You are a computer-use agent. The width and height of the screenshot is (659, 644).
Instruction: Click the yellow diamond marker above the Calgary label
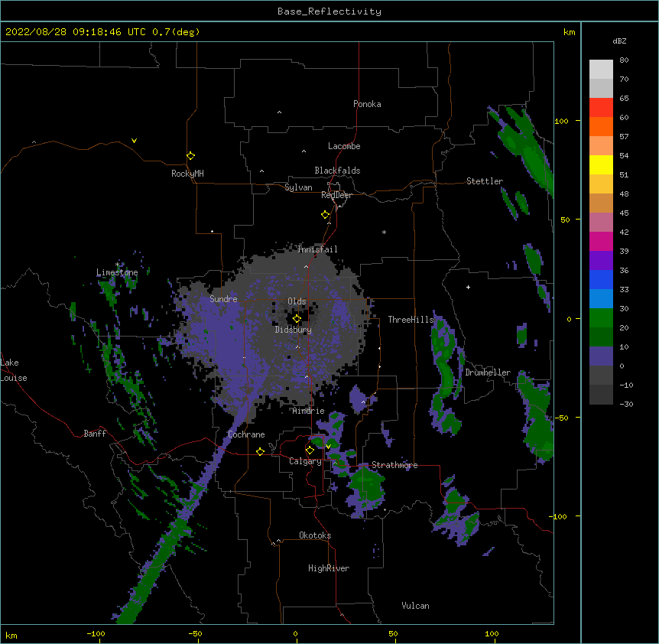(310, 450)
